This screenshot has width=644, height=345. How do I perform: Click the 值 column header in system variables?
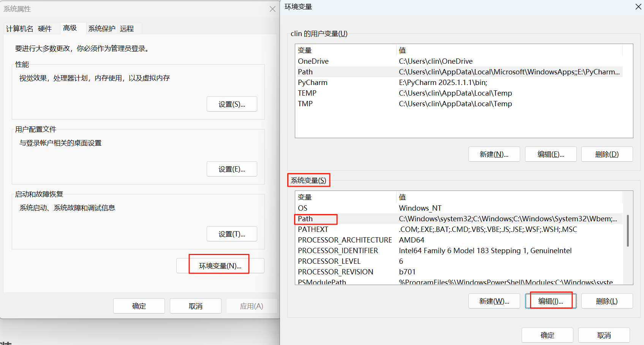(x=510, y=197)
